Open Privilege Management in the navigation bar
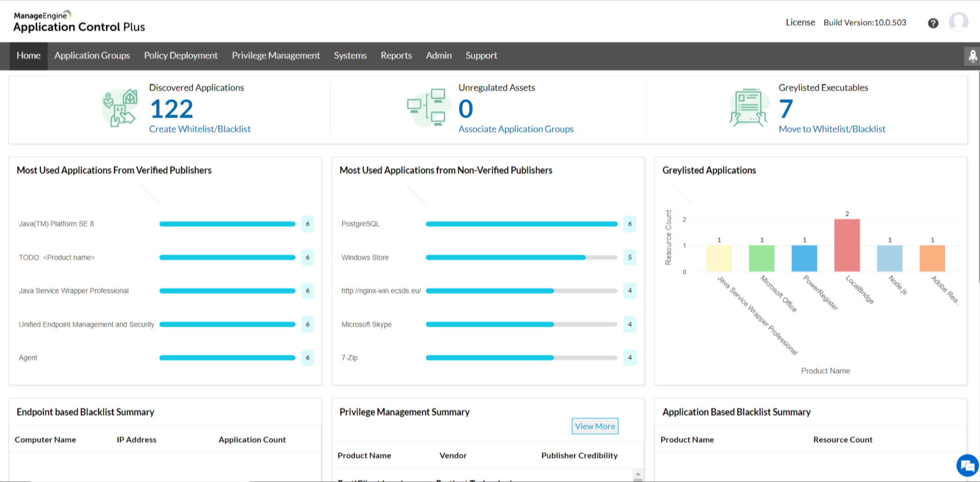Screen dimensions: 980x482 click(276, 56)
